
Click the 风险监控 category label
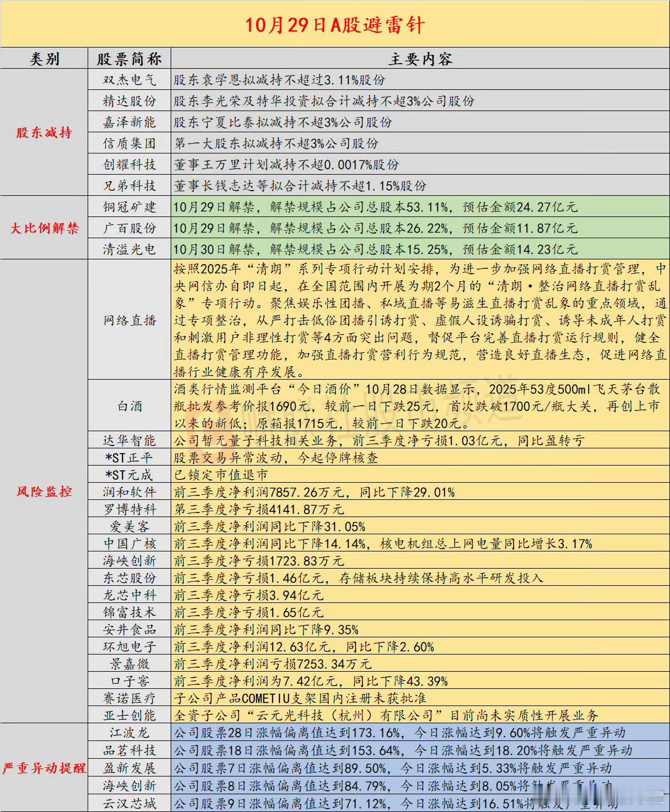click(x=44, y=491)
